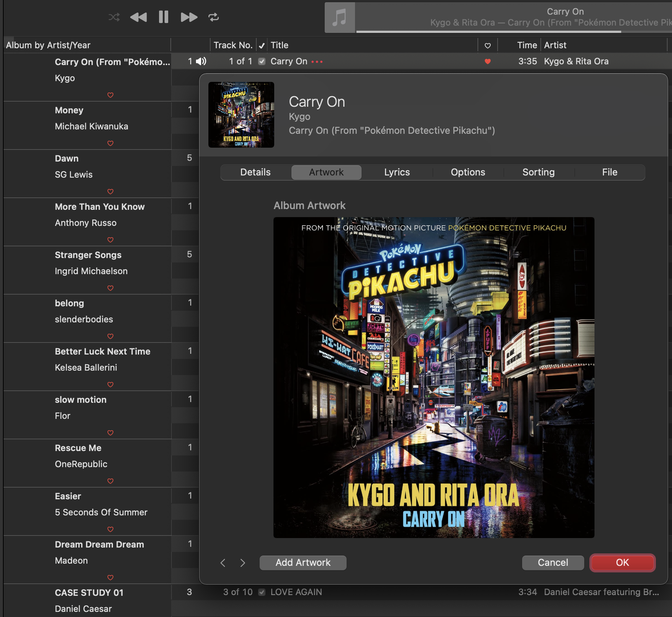Select More Than You Know album
The image size is (672, 617).
(x=87, y=222)
